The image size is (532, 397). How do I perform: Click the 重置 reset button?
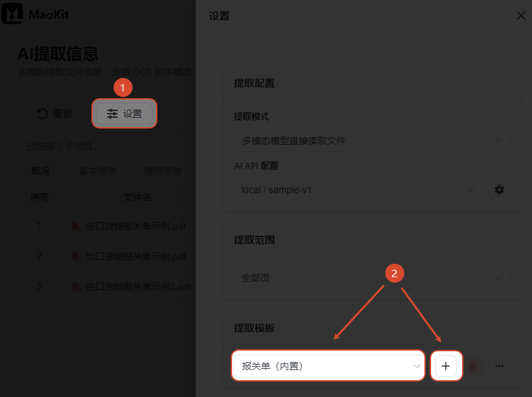tap(54, 114)
